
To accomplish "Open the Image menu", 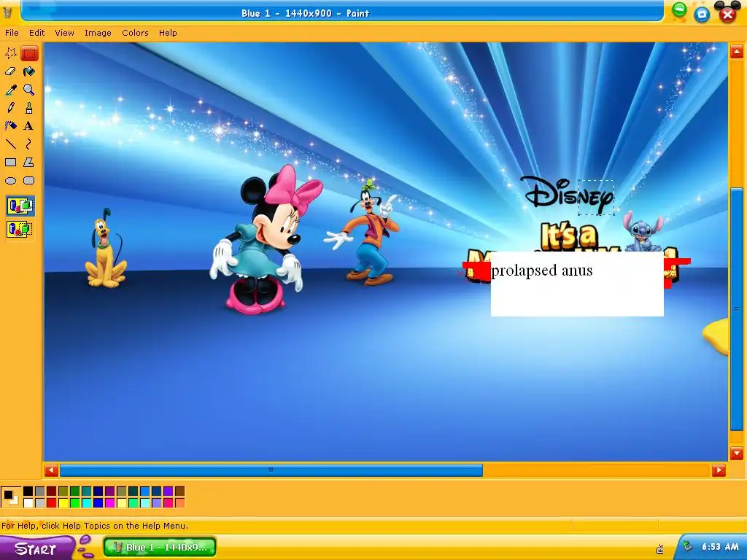I will [98, 33].
